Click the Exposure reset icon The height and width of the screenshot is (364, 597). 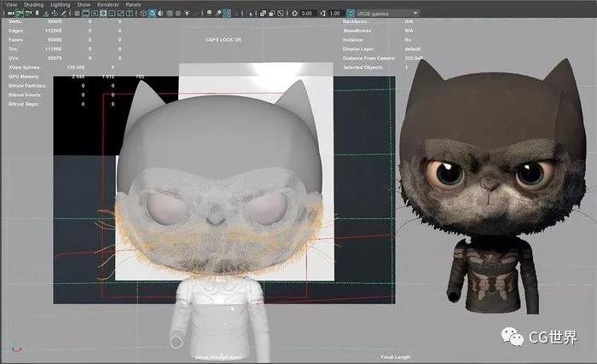click(x=295, y=14)
